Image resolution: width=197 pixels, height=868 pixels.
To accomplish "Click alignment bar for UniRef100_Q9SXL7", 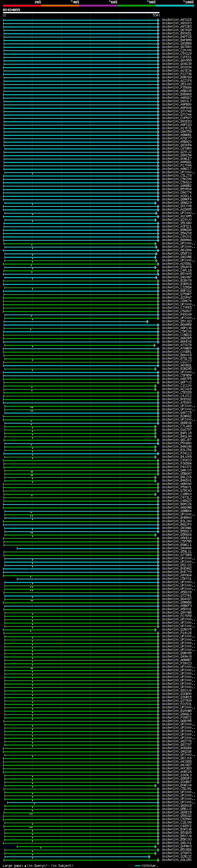I will pyautogui.click(x=81, y=101).
